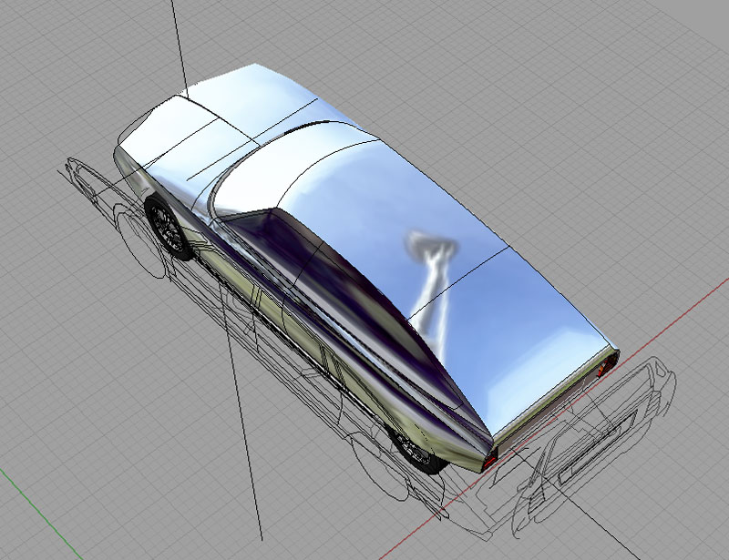Viewport: 729px width, 560px height.
Task: Click the green Y-axis line
Action: pyautogui.click(x=42, y=514)
